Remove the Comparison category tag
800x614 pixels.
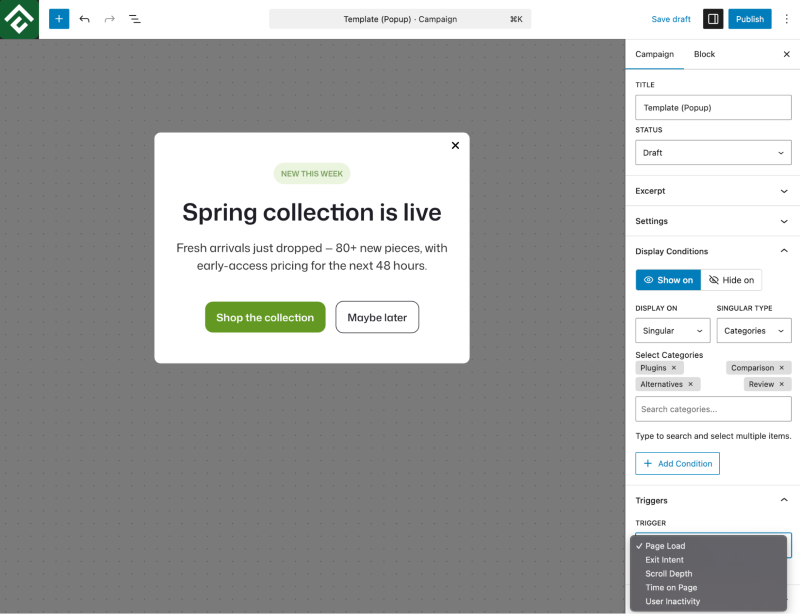(782, 368)
